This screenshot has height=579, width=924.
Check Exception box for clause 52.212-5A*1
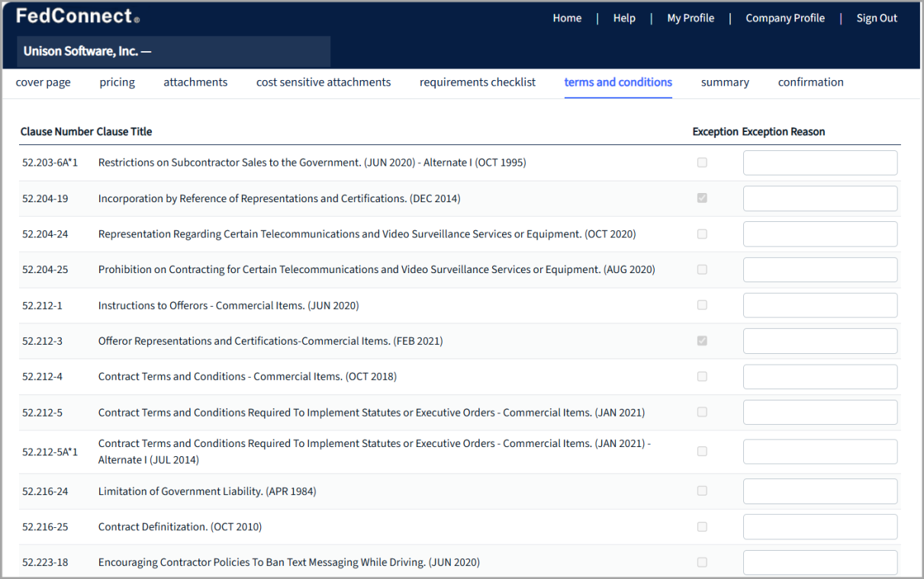[702, 452]
